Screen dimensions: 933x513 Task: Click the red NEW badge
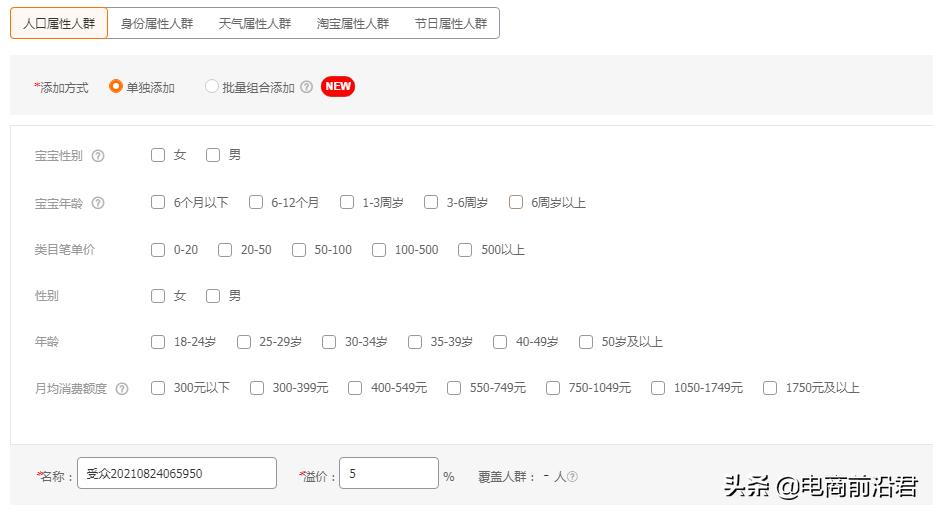coord(337,86)
